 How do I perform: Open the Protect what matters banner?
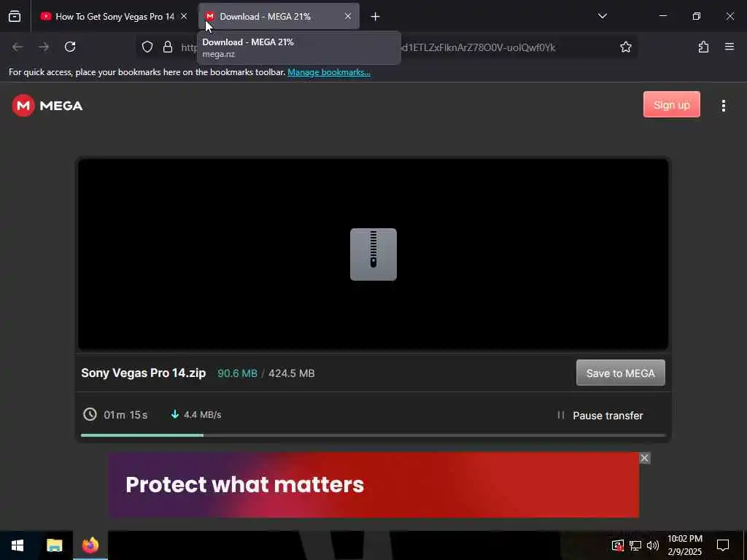[x=373, y=485]
